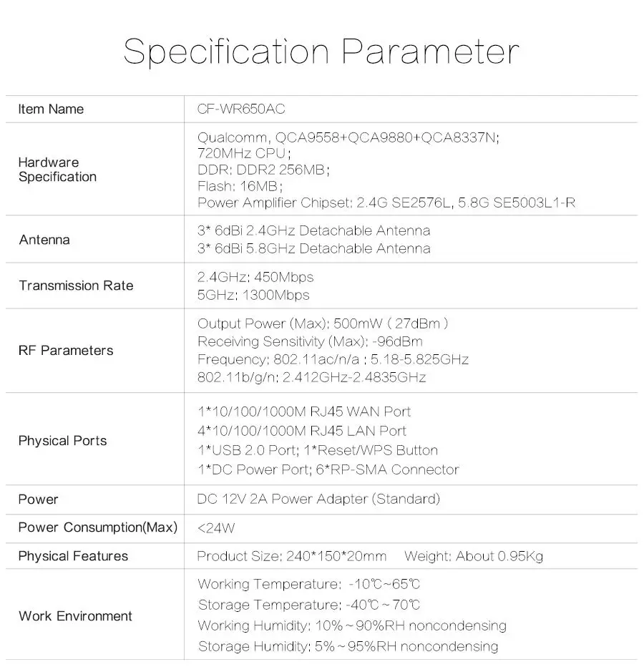The height and width of the screenshot is (672, 644).
Task: Click the DDR2 256MB memory line
Action: click(263, 170)
